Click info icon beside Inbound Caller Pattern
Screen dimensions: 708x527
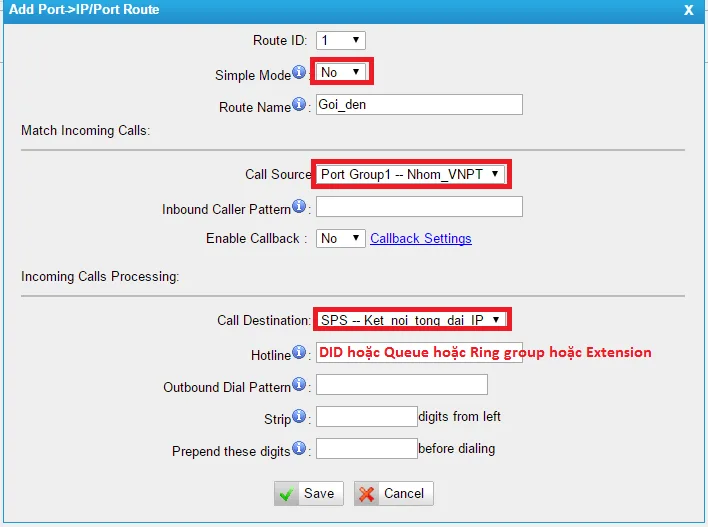click(x=299, y=207)
